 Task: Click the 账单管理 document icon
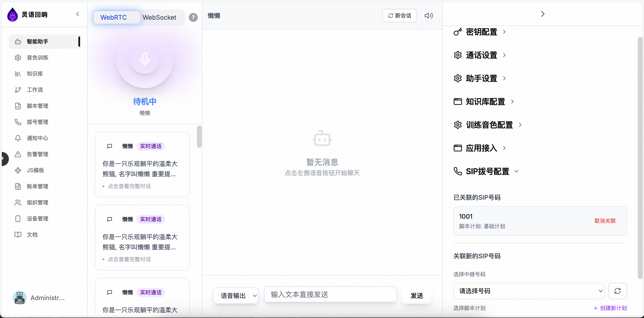click(x=18, y=186)
